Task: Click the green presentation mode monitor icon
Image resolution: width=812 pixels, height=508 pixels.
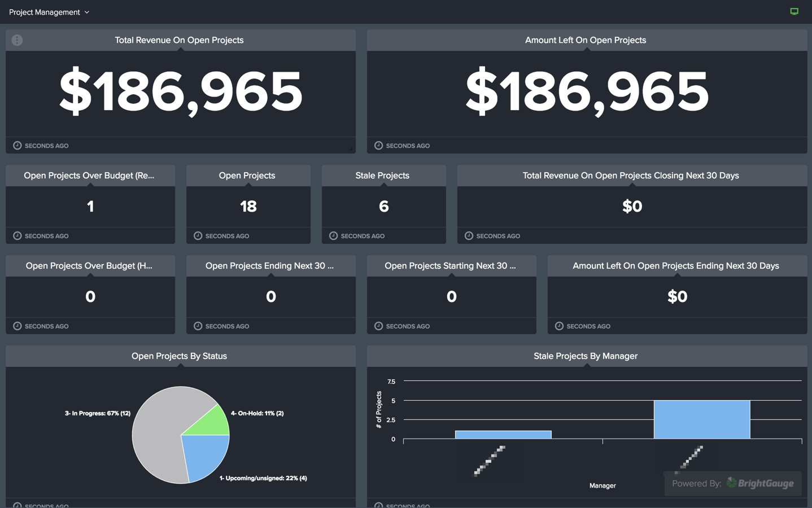Action: click(x=794, y=11)
